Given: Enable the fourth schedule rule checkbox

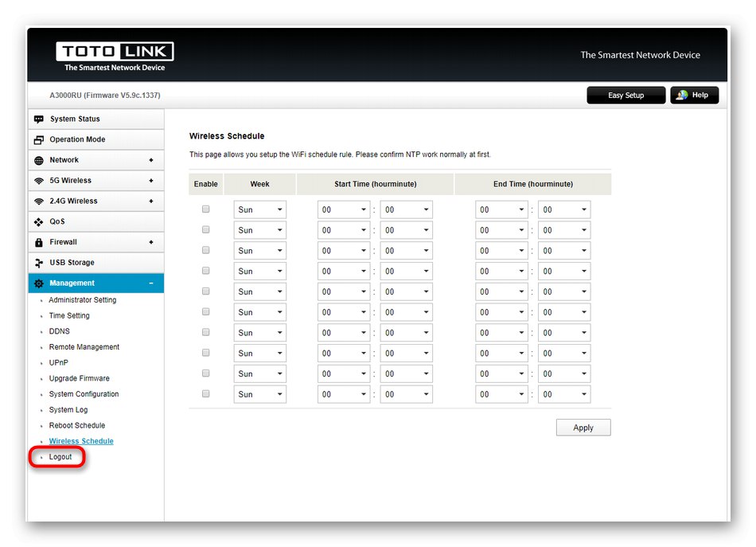Looking at the screenshot, I should point(206,271).
